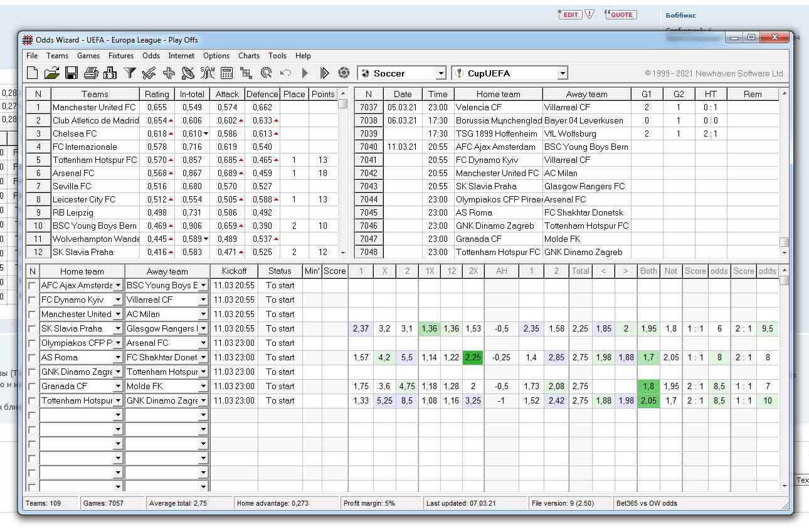Click the single play arrow icon

click(x=305, y=73)
